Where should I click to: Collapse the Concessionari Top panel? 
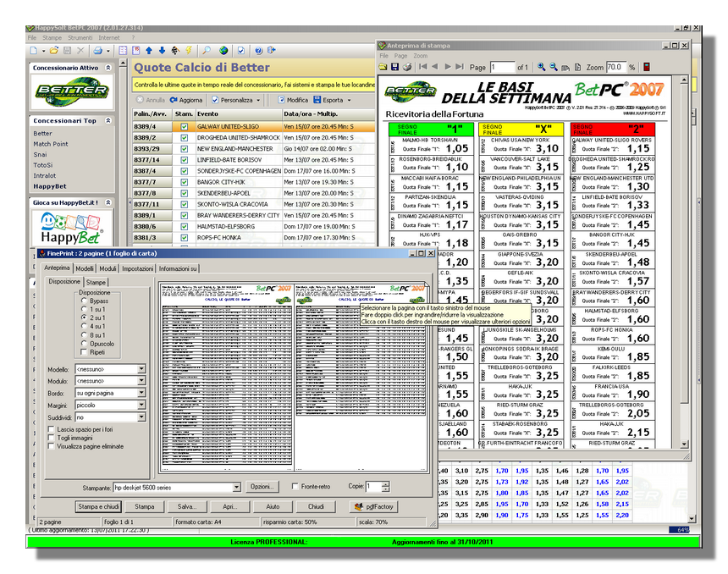coord(108,121)
